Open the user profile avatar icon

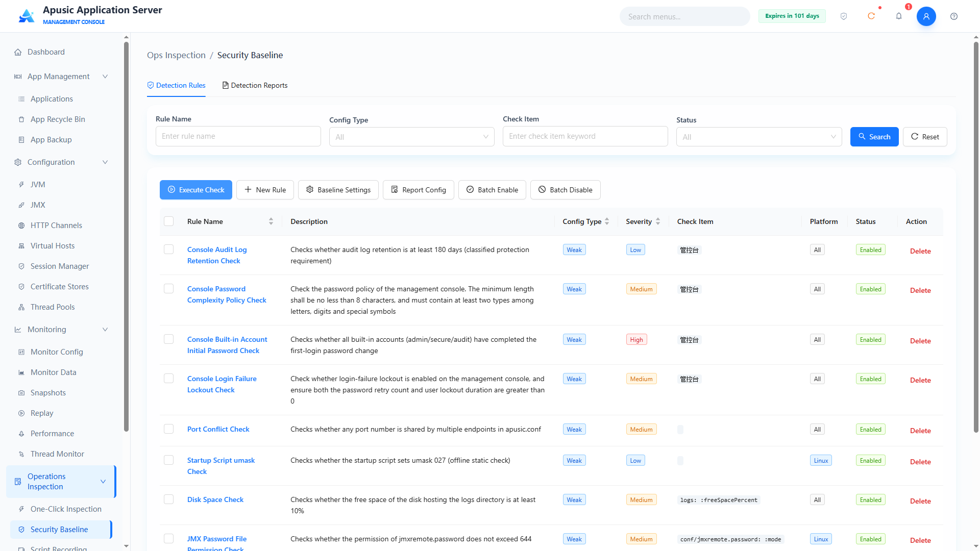pos(926,16)
